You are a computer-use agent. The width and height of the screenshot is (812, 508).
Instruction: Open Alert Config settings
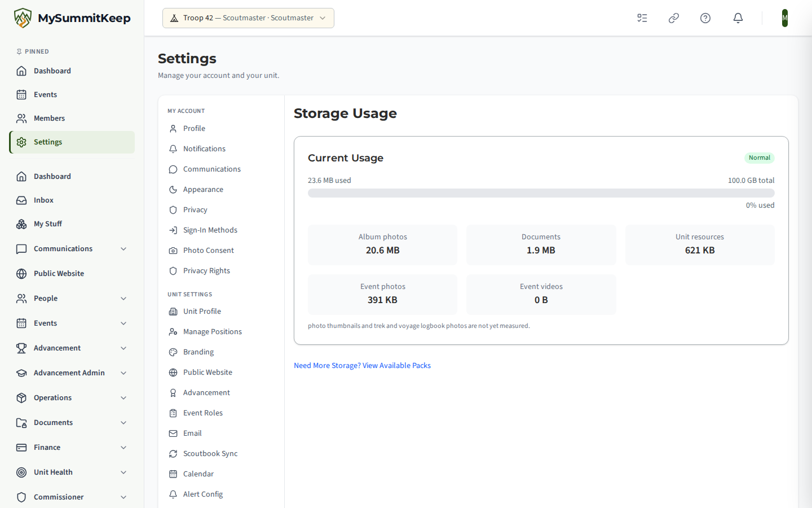(x=221, y=494)
